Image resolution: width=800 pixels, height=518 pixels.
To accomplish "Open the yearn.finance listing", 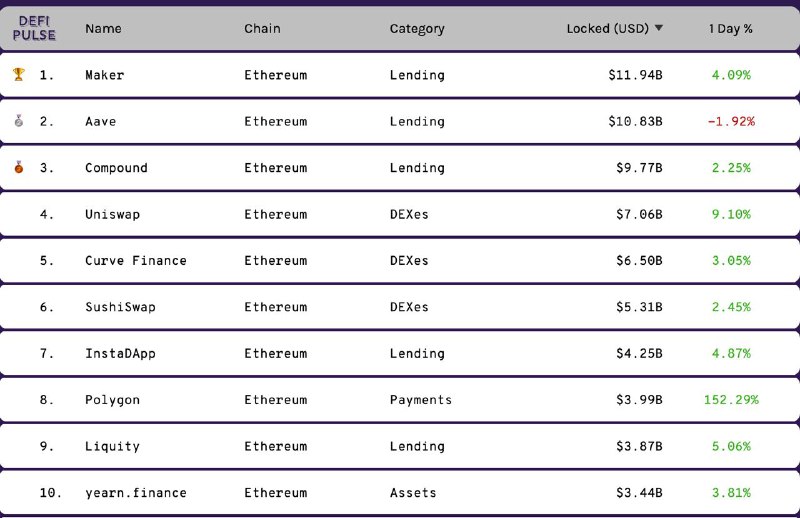I will [136, 492].
